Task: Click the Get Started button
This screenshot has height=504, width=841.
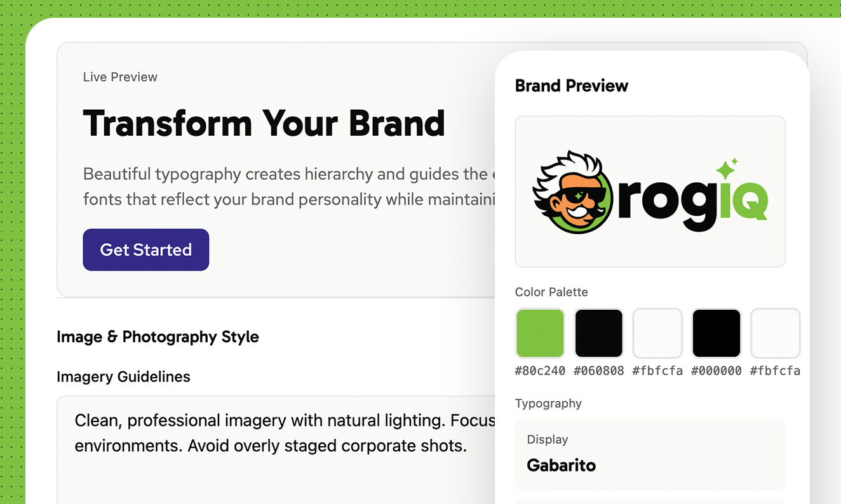Action: coord(145,249)
